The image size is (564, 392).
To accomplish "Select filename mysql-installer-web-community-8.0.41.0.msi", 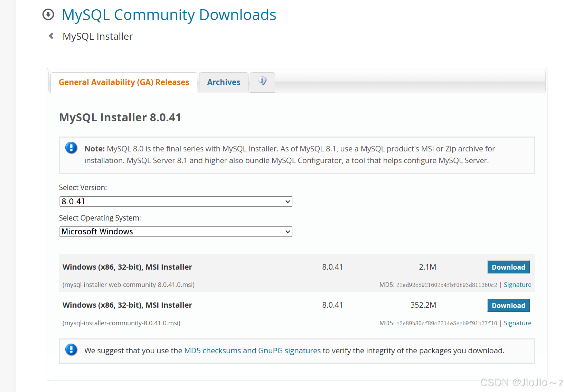I will (x=128, y=285).
